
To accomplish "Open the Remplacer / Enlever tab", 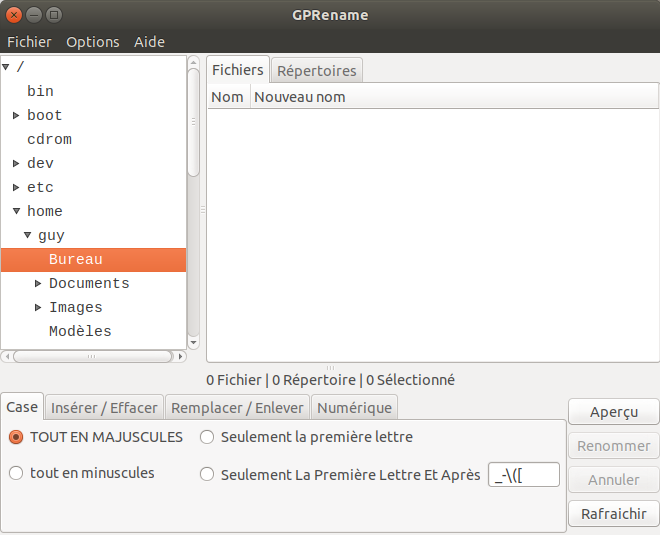I will (x=237, y=407).
